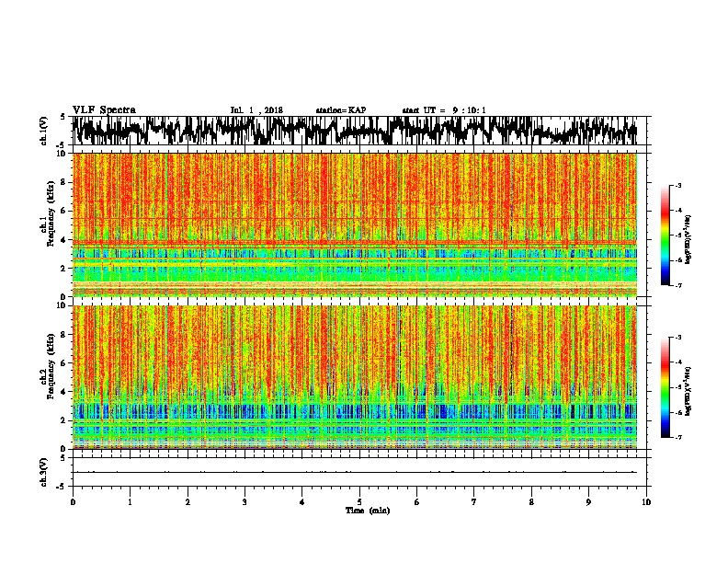Click the ch.2 frequency axis "2" tick label
The image size is (728, 563).
[64, 420]
